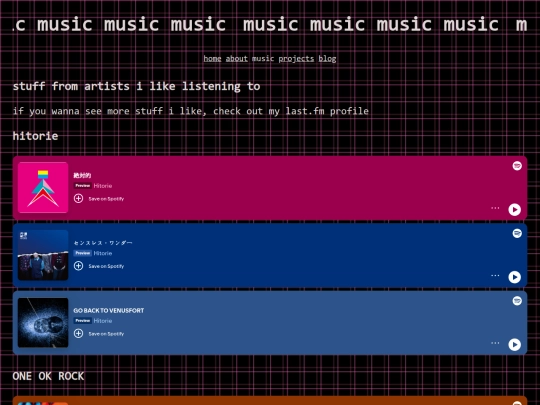Open the blog navigation link

click(x=327, y=59)
